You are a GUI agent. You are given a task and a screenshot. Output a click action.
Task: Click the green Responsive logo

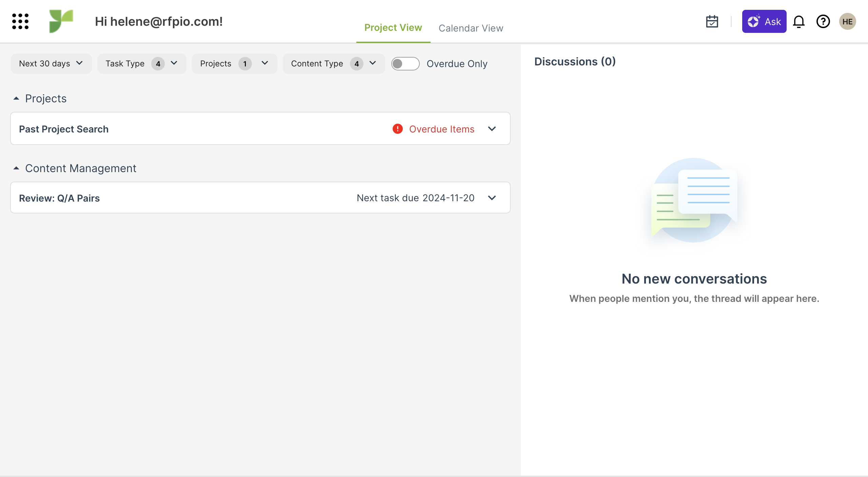[61, 21]
